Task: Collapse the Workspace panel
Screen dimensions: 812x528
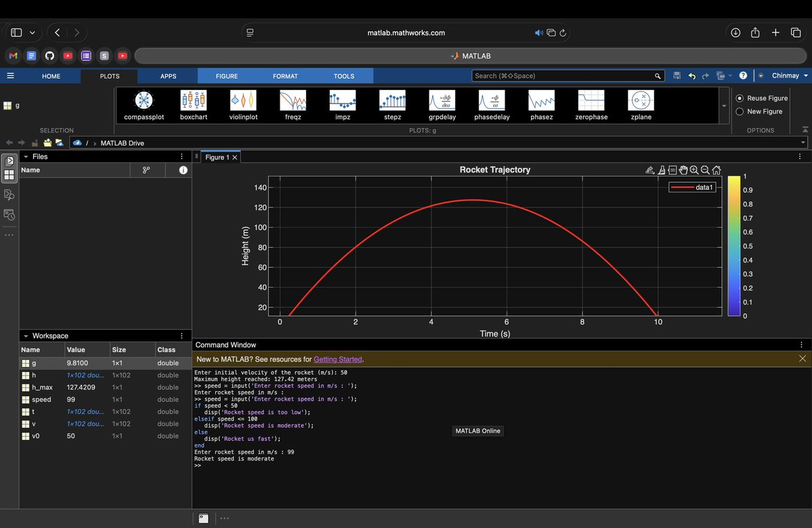Action: coord(26,336)
